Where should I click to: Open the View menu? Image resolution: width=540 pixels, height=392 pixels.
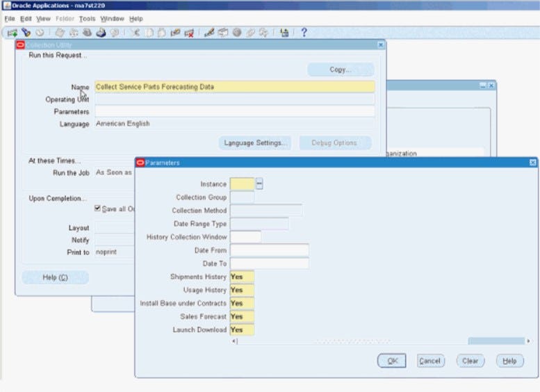[x=43, y=19]
